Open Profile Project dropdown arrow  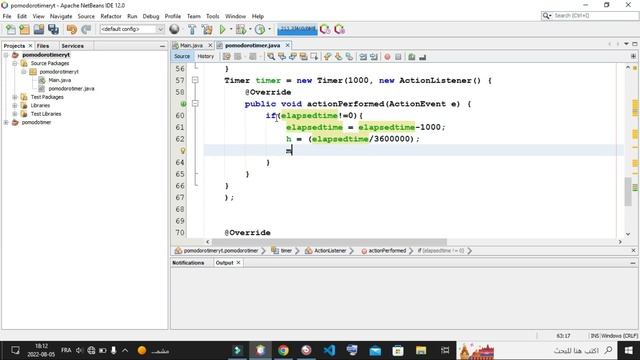coord(269,29)
